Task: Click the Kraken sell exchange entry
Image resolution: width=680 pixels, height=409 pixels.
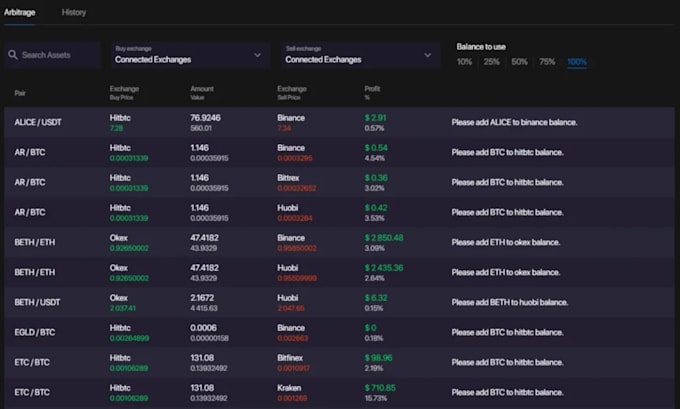Action: [290, 387]
